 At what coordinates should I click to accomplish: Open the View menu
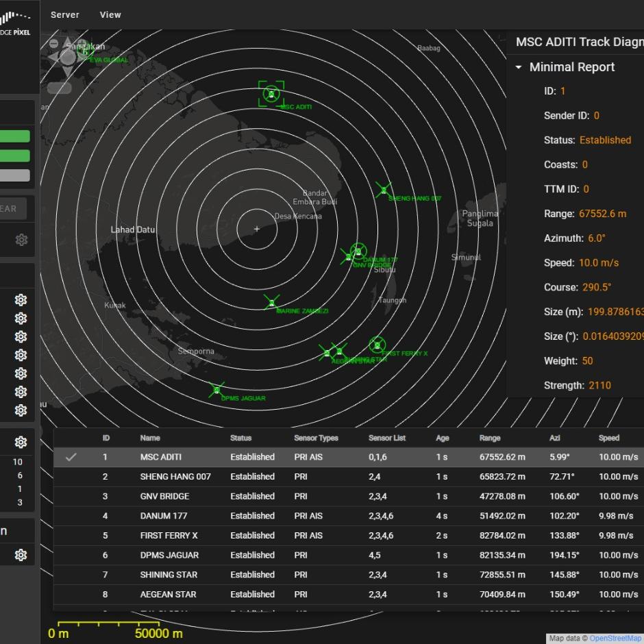point(110,15)
